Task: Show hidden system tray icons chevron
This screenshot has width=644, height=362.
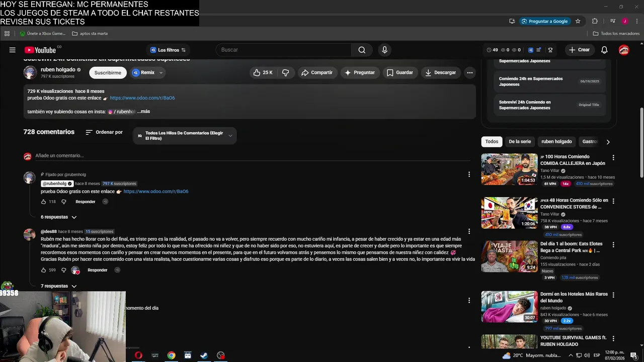Action: (571, 355)
